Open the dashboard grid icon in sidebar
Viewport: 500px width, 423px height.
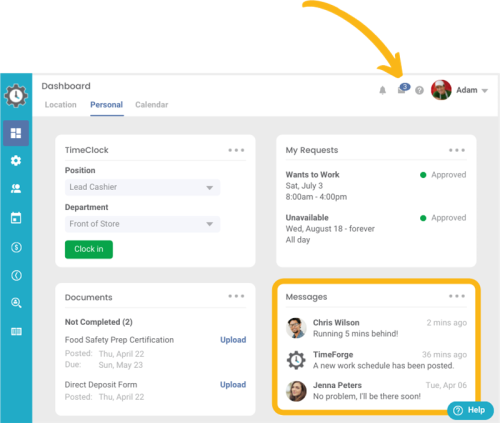tap(16, 133)
